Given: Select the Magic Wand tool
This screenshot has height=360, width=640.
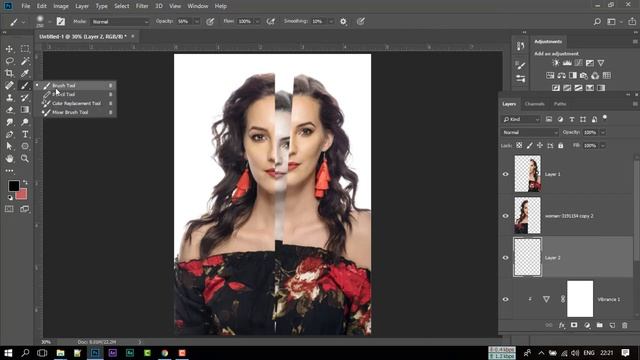Looking at the screenshot, I should 25,61.
